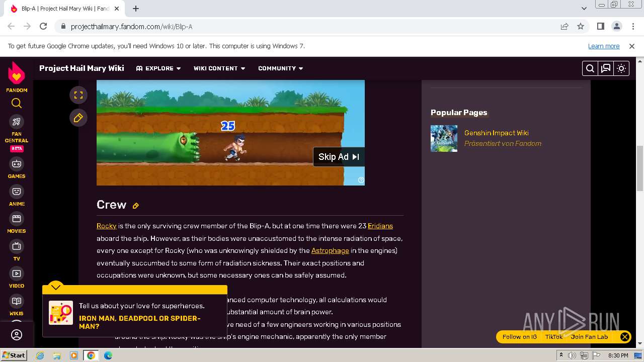Open the TikTok link
644x362 pixels.
pyautogui.click(x=554, y=337)
